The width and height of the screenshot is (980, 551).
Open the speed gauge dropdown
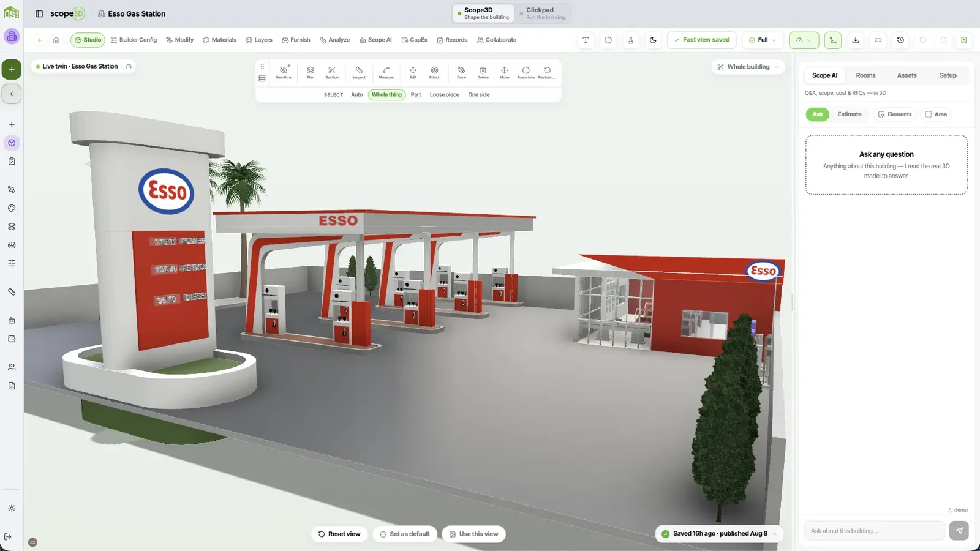click(x=804, y=40)
